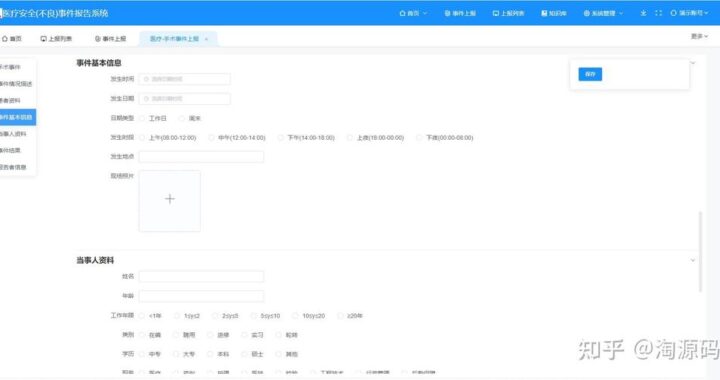Open 上报列表 in the blue header
This screenshot has width=720, height=380.
click(508, 13)
